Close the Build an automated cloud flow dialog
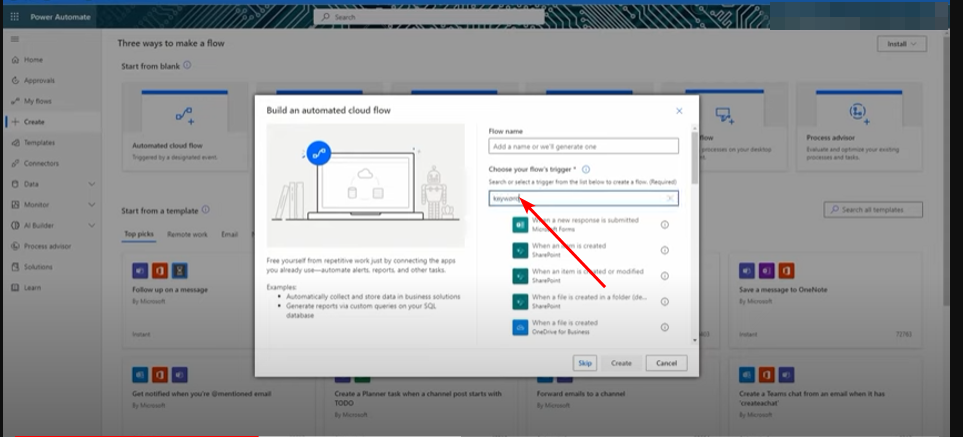Image resolution: width=963 pixels, height=437 pixels. coord(679,111)
